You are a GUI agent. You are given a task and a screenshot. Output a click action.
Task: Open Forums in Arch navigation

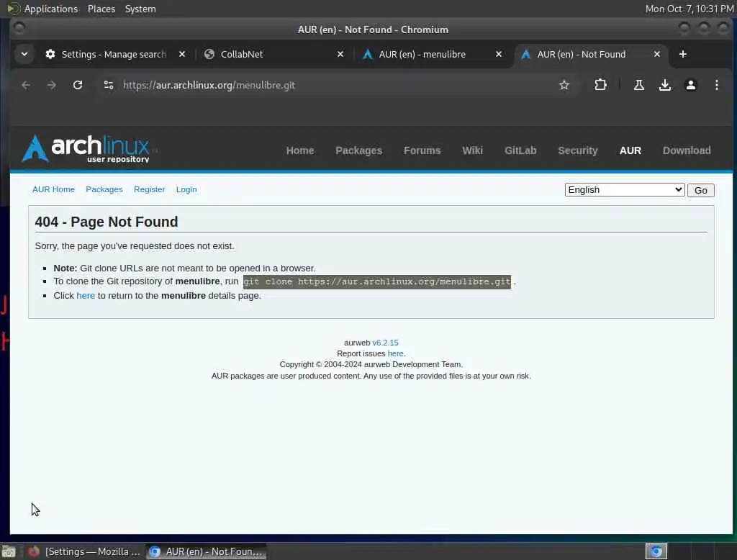pyautogui.click(x=422, y=150)
